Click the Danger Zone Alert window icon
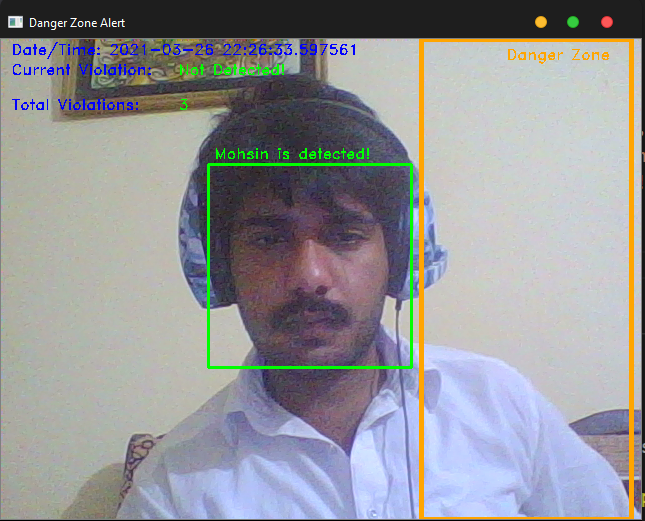 (x=16, y=22)
